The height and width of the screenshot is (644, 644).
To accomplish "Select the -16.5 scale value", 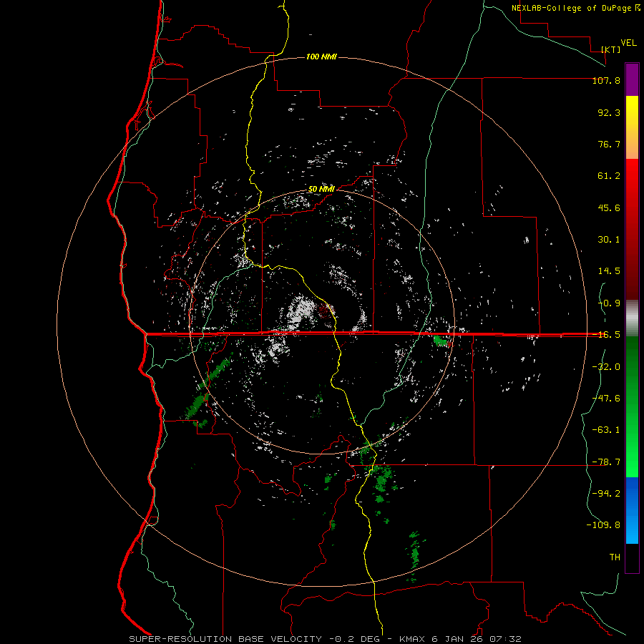I will 606,335.
